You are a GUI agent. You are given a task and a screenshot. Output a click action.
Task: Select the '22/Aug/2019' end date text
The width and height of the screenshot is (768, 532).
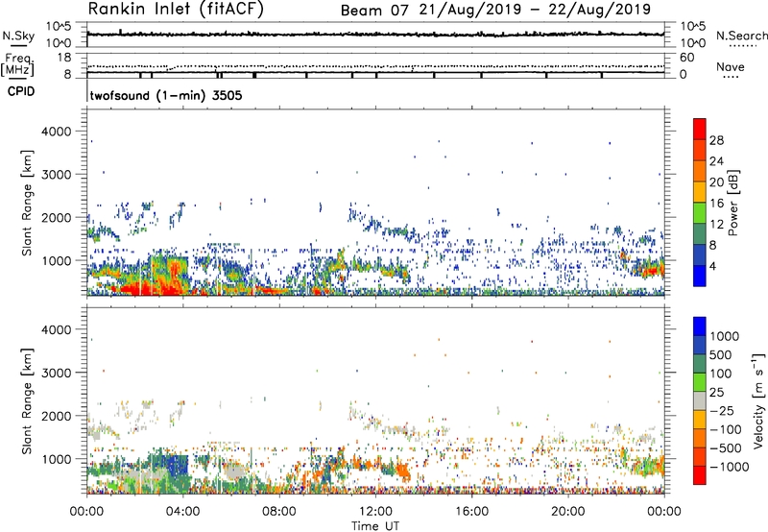pos(599,10)
